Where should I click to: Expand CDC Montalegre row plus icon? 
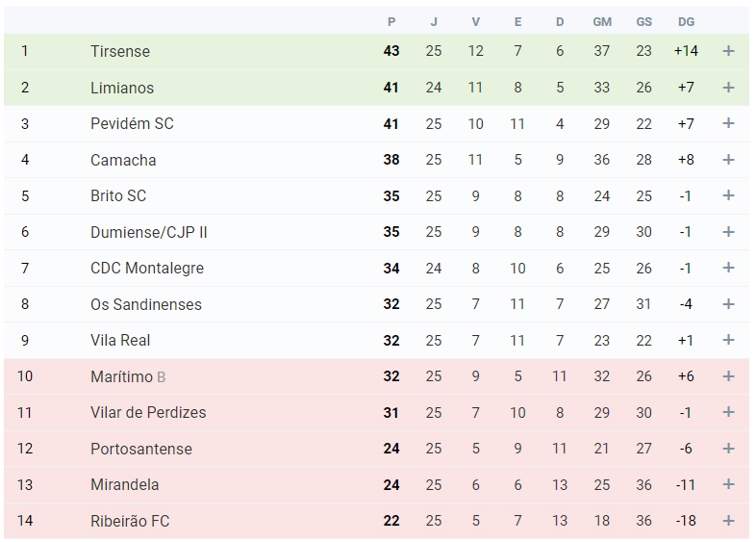[728, 268]
